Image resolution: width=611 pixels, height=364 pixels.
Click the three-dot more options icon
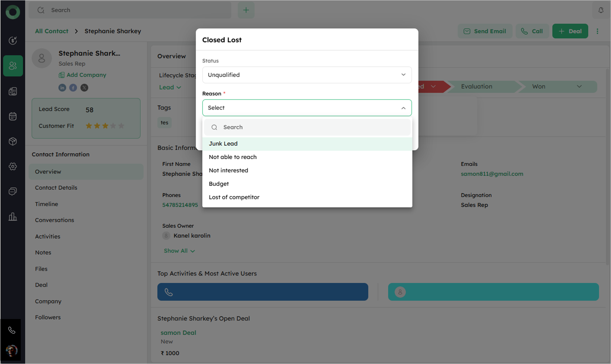pos(598,31)
